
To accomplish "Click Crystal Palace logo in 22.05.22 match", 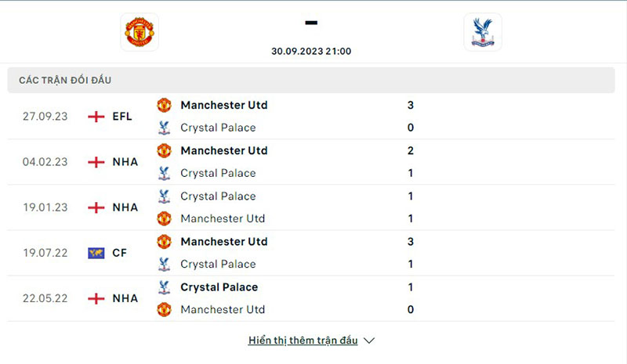I will (x=164, y=287).
